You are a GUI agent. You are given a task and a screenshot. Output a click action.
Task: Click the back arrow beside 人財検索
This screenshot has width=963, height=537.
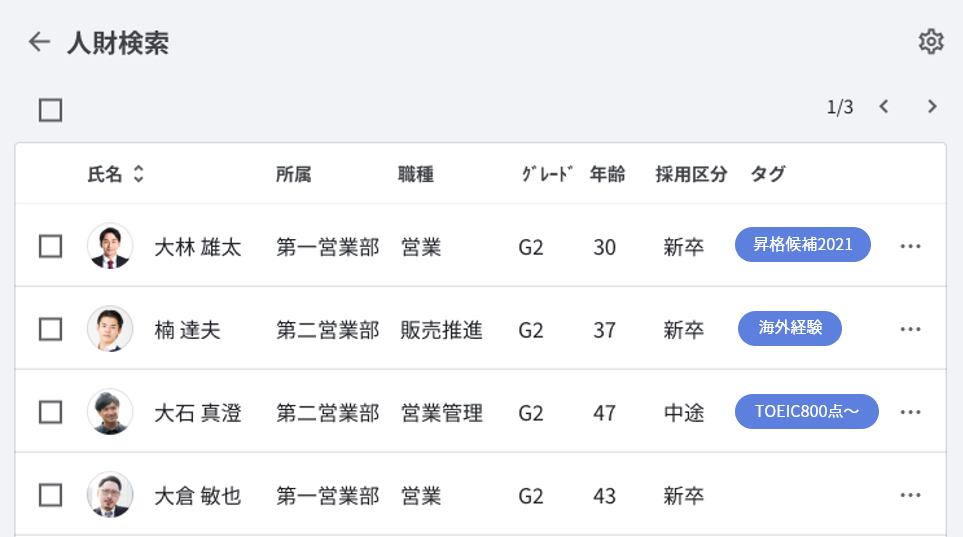point(39,42)
